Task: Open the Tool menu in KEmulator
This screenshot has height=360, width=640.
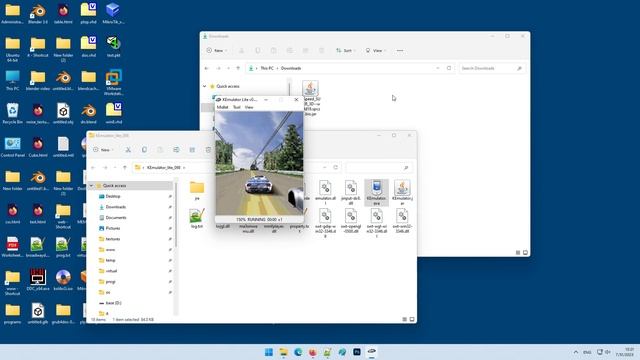Action: [x=237, y=107]
